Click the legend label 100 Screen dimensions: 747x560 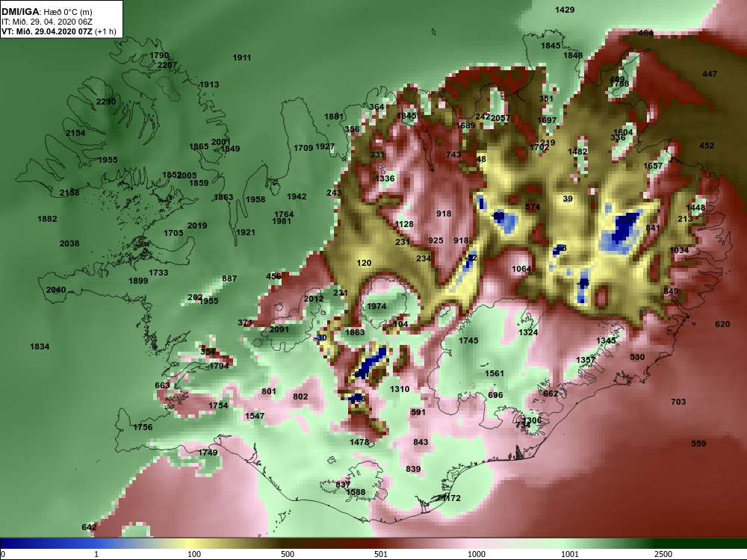tap(194, 554)
